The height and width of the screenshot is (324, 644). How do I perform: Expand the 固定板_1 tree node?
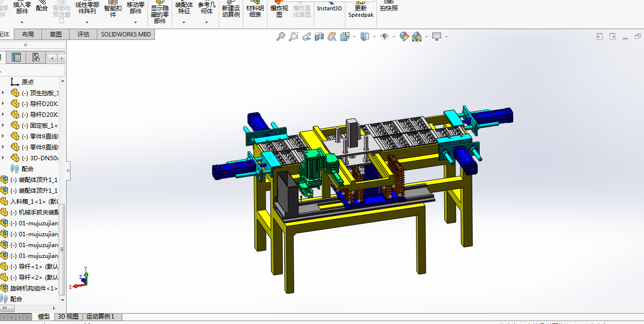click(x=3, y=126)
